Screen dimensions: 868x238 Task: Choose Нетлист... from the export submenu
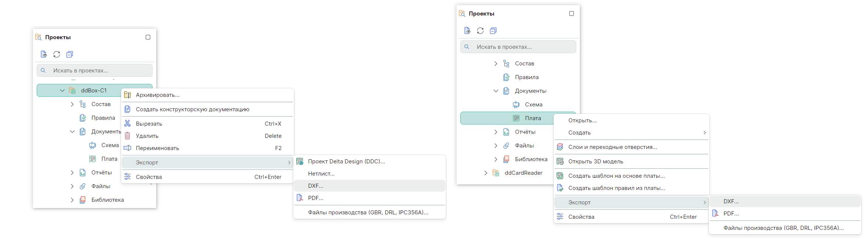pos(321,174)
